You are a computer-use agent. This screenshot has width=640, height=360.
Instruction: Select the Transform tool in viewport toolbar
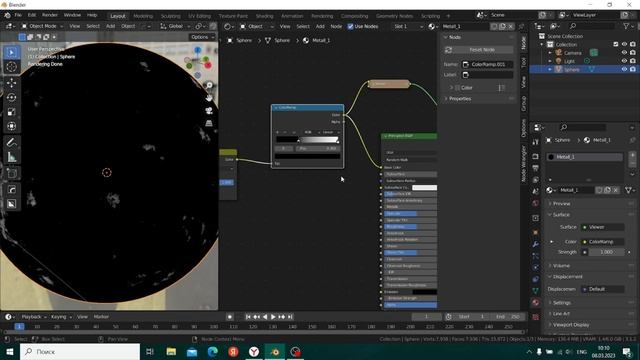(x=11, y=126)
